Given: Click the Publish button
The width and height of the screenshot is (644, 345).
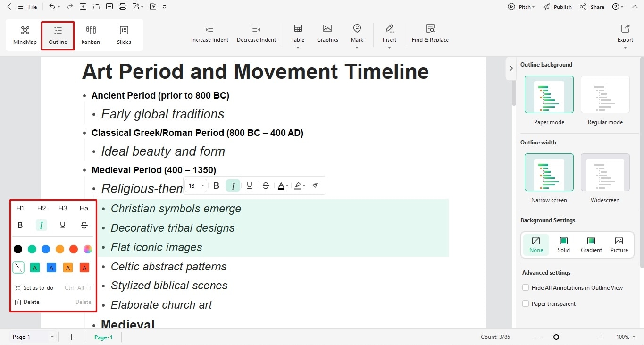Looking at the screenshot, I should pyautogui.click(x=557, y=7).
